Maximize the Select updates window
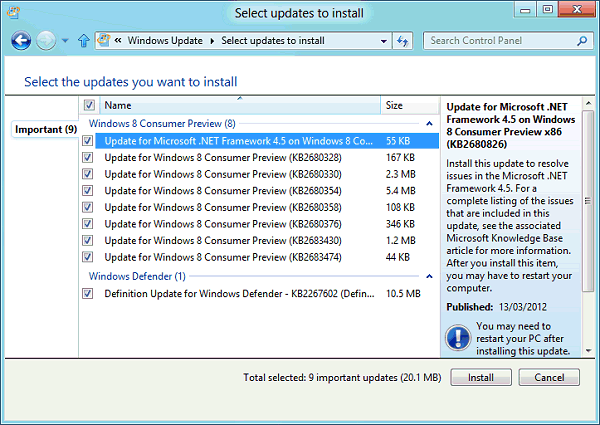Screen dimensions: 600x425 (x=548, y=10)
